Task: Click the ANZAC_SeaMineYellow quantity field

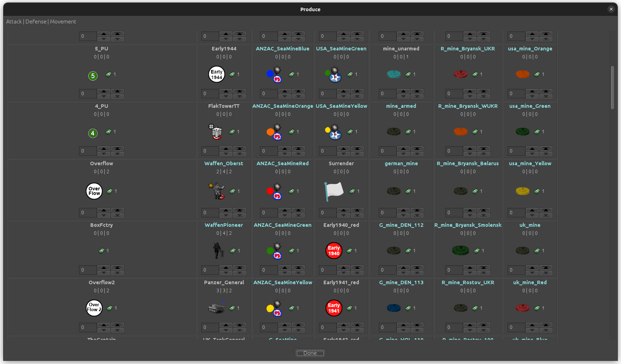Action: pyautogui.click(x=269, y=327)
